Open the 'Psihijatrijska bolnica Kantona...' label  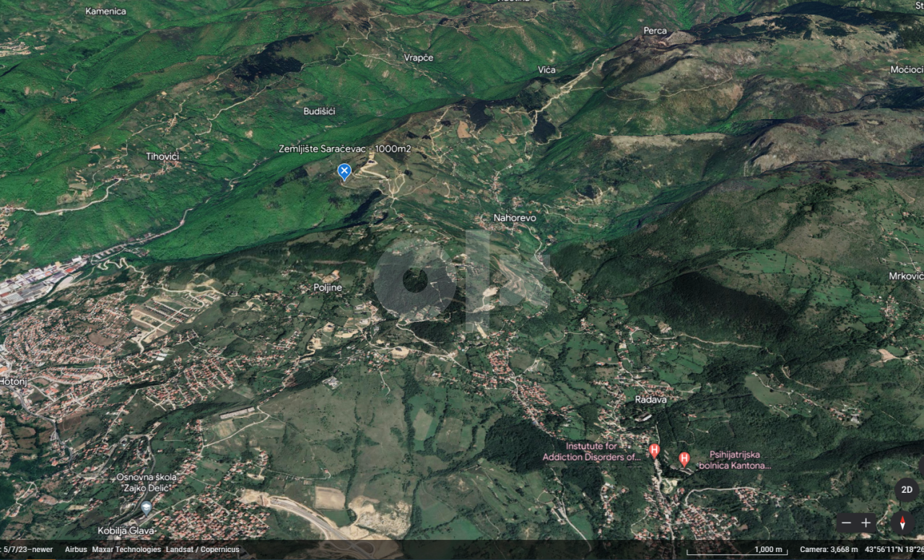735,460
